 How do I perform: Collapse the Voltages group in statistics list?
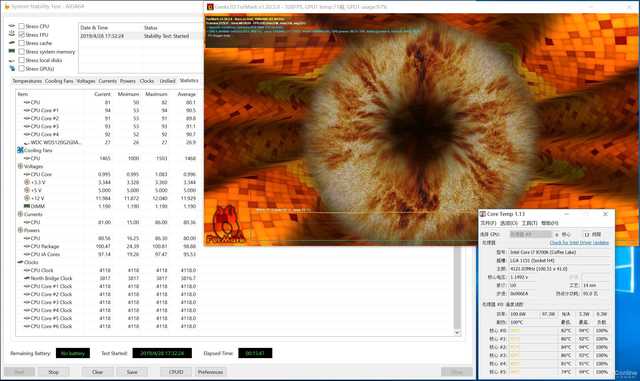tap(20, 166)
